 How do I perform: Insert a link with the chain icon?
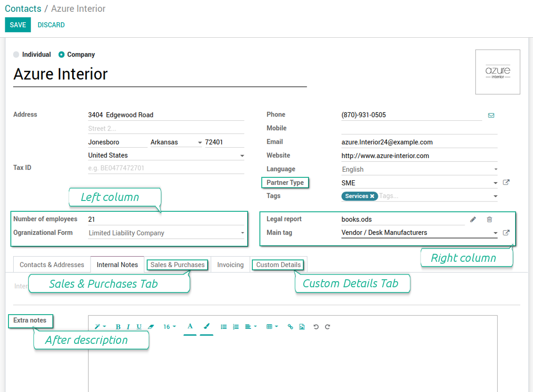pyautogui.click(x=291, y=327)
